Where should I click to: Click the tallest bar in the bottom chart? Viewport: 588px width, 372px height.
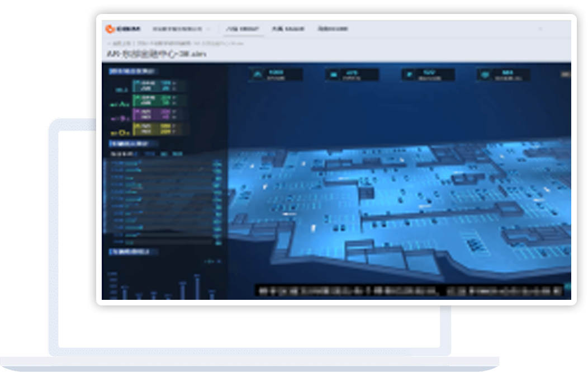point(197,286)
